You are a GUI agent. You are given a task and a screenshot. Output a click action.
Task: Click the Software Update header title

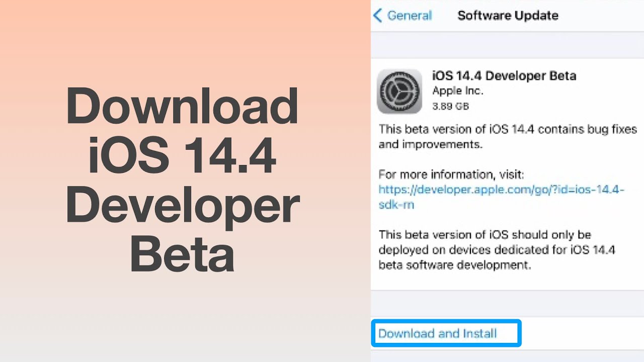pos(508,16)
